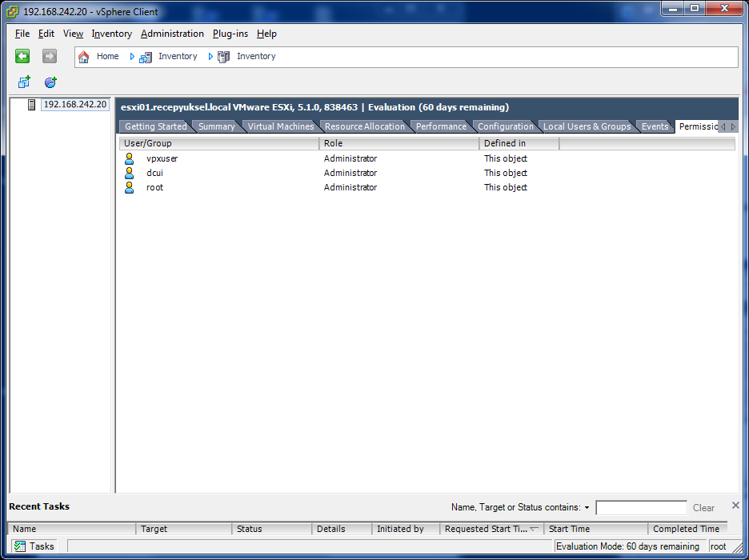Select host 192.168.242.20 in the inventory tree
The image size is (749, 560).
point(75,105)
